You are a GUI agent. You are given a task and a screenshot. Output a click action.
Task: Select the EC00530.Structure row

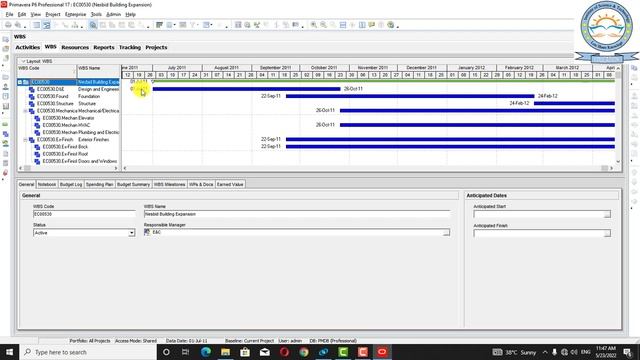coord(69,104)
